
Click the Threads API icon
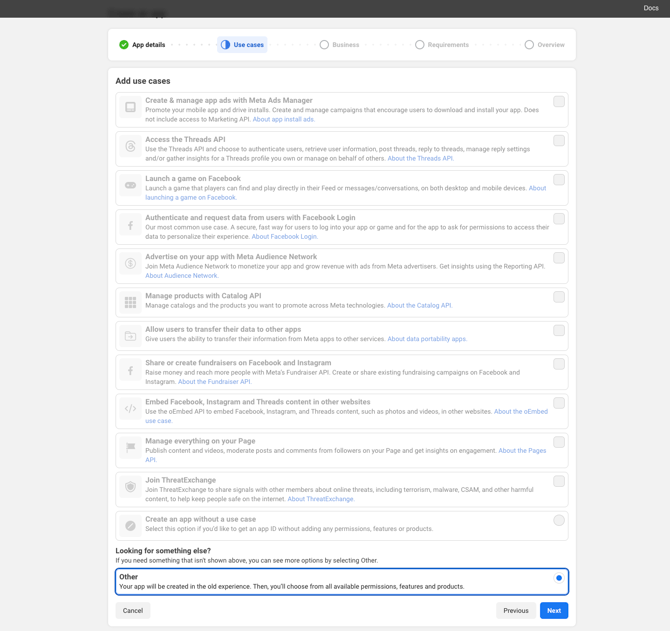click(x=130, y=146)
